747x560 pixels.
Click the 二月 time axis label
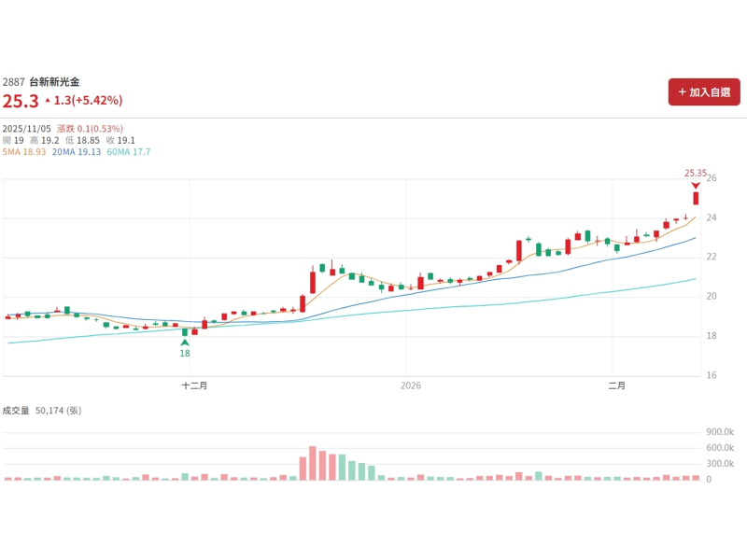coord(616,385)
